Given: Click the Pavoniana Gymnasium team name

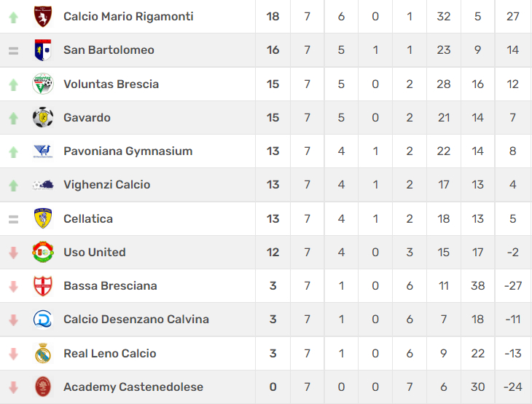Looking at the screenshot, I should point(128,151).
